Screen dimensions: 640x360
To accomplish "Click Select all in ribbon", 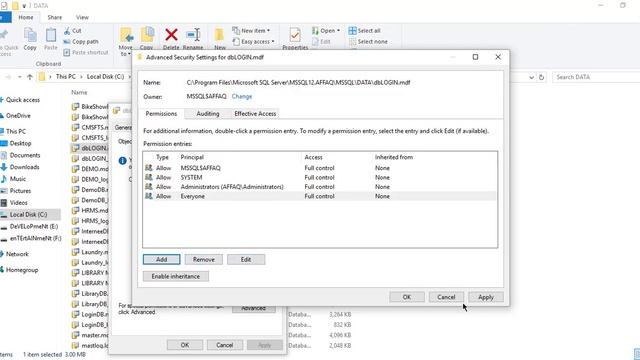I will tap(364, 31).
